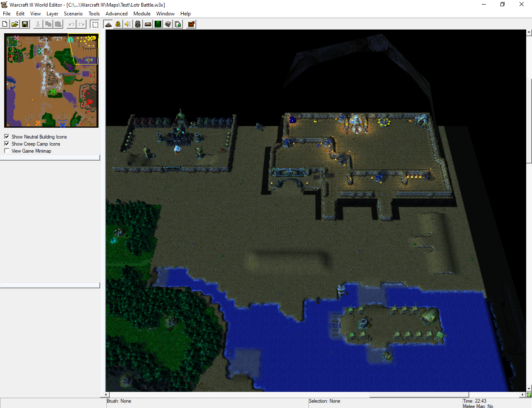Enable View Game Minimap checkbox
This screenshot has width=532, height=408.
[x=7, y=151]
